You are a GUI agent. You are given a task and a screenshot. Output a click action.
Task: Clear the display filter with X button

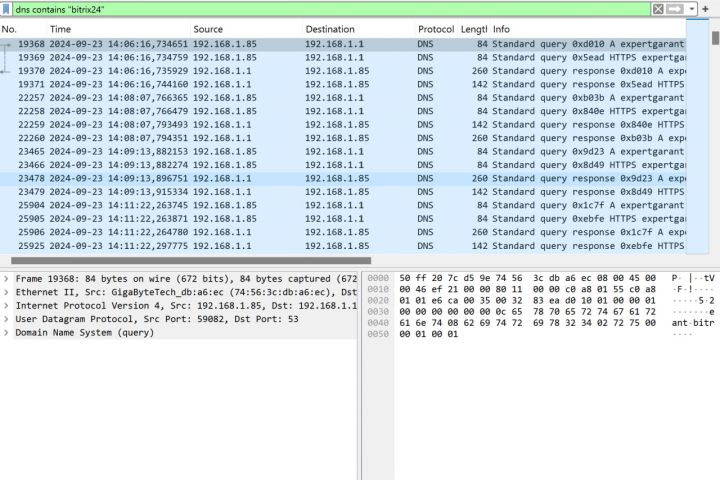pyautogui.click(x=658, y=9)
